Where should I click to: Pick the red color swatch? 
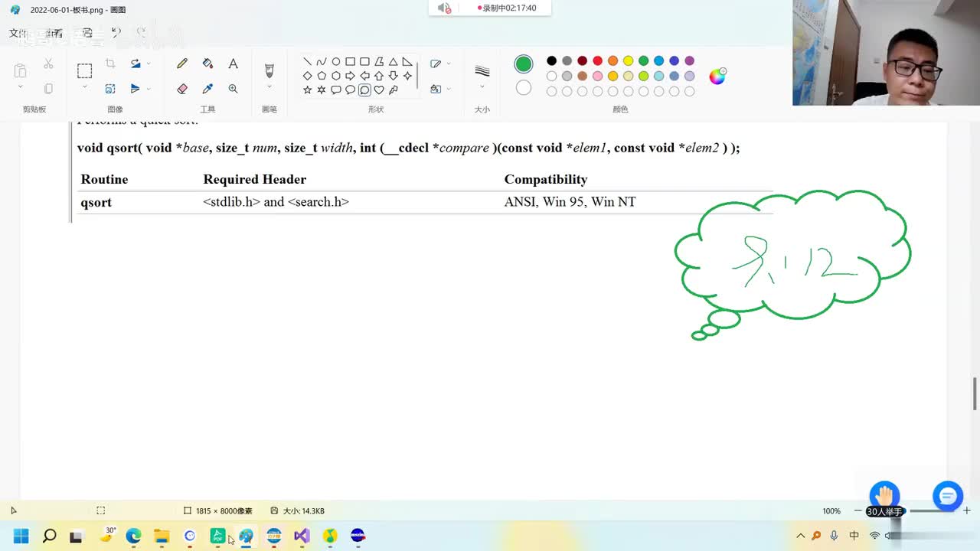pyautogui.click(x=597, y=61)
